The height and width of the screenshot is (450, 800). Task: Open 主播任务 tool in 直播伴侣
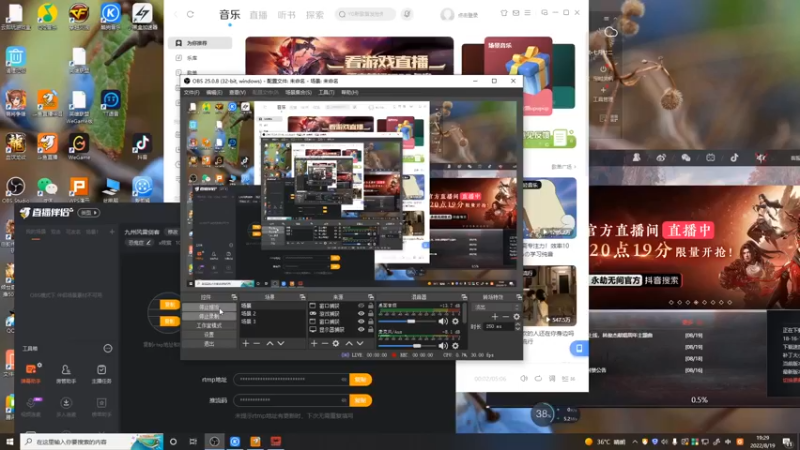pos(102,373)
